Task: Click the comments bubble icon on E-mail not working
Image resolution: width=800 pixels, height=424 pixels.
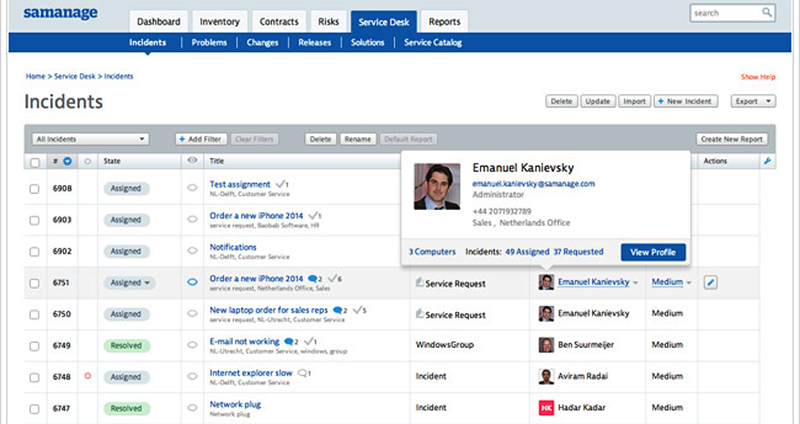Action: click(289, 341)
